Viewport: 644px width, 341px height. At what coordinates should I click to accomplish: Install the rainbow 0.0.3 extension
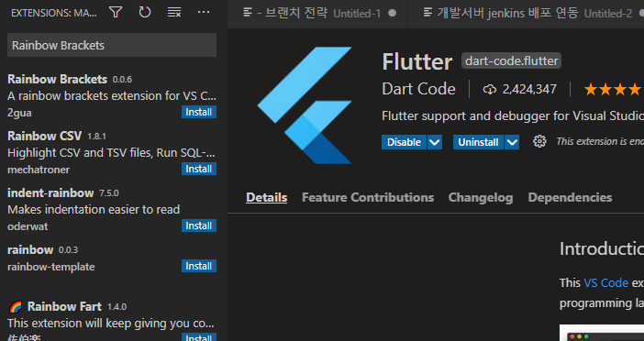[x=199, y=266]
